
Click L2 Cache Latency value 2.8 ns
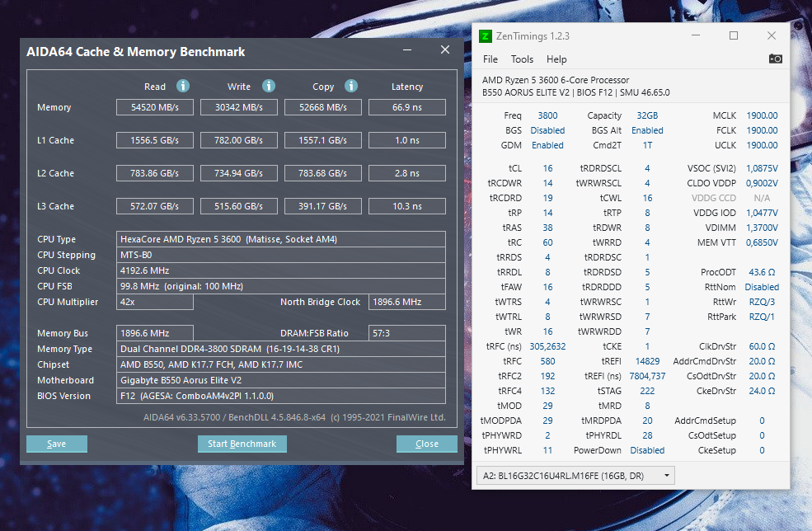(x=407, y=173)
